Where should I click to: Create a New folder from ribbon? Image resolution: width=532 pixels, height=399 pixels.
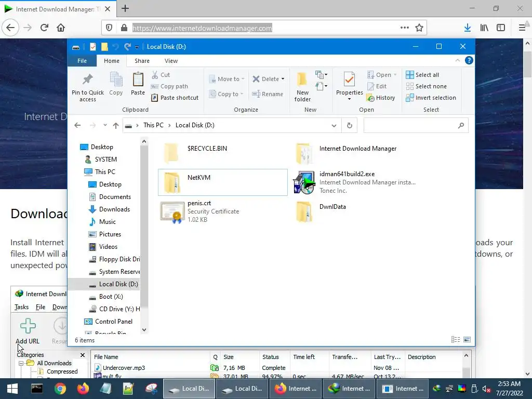(302, 87)
